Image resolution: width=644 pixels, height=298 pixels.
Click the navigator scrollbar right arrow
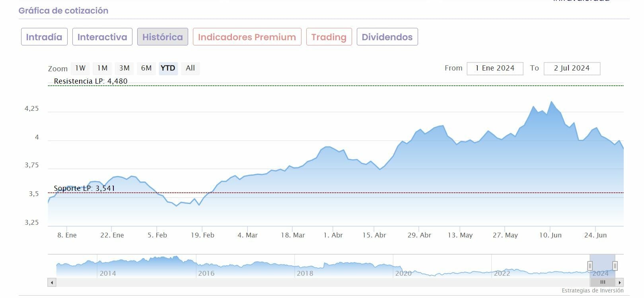pos(620,282)
